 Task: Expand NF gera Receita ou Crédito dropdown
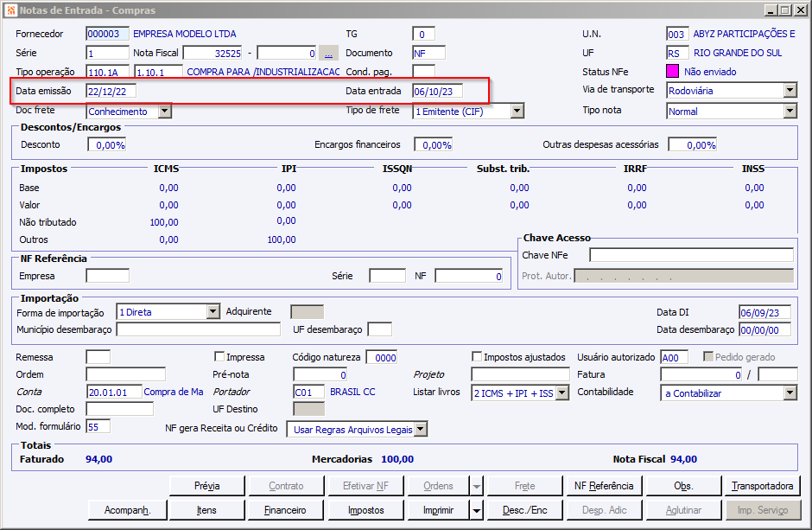pos(421,429)
